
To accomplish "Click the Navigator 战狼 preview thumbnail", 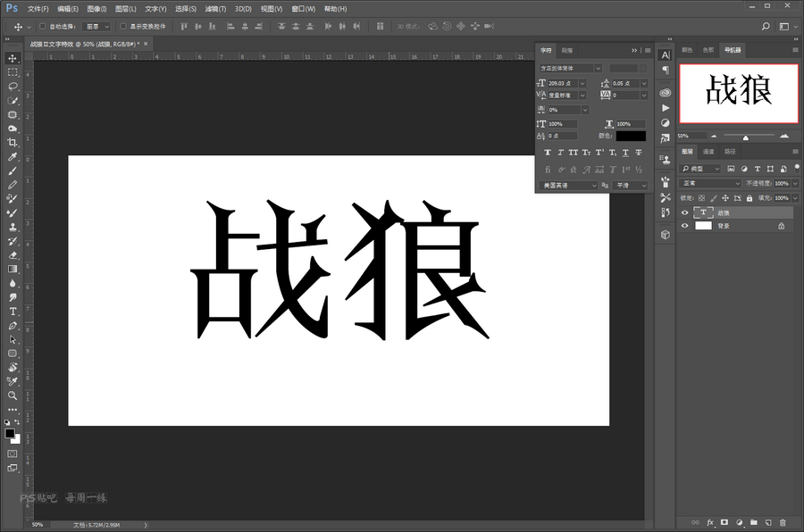I will (x=739, y=94).
